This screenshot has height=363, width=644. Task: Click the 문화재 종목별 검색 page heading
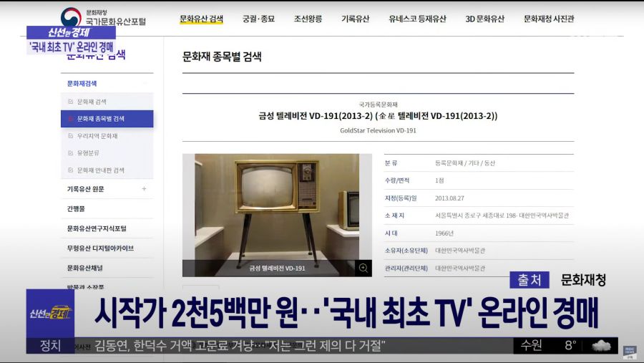pyautogui.click(x=222, y=57)
